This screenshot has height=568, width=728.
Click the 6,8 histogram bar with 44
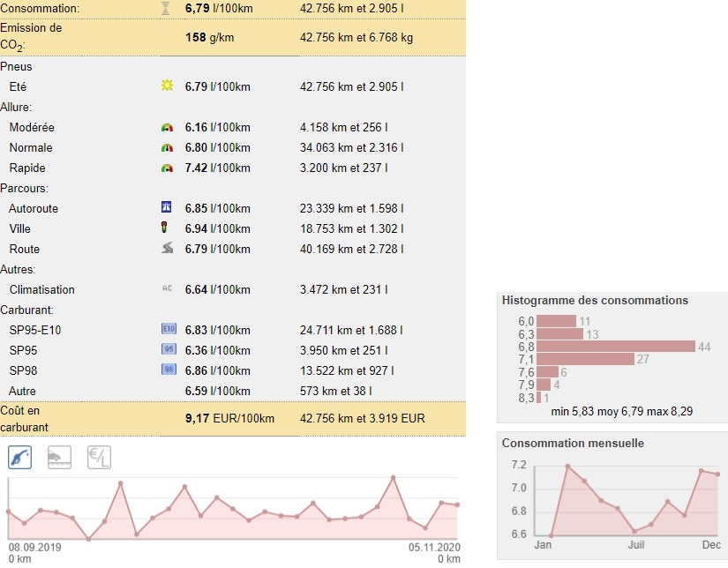(x=616, y=347)
